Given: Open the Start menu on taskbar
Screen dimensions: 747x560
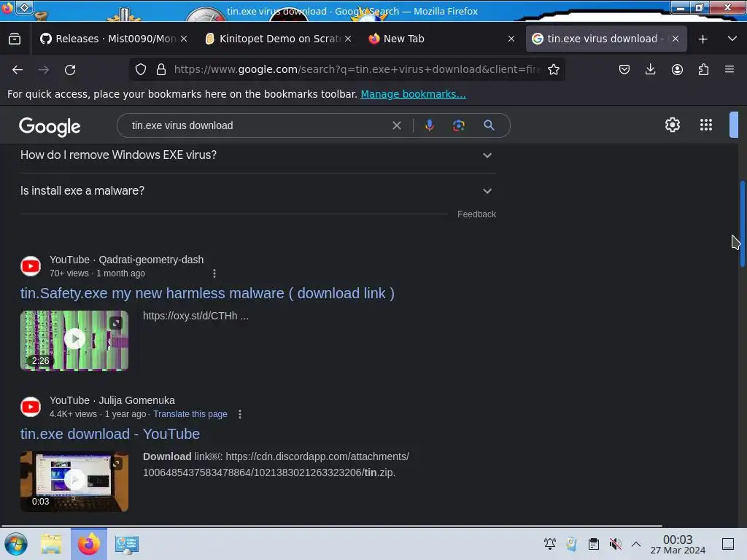Looking at the screenshot, I should [x=16, y=544].
